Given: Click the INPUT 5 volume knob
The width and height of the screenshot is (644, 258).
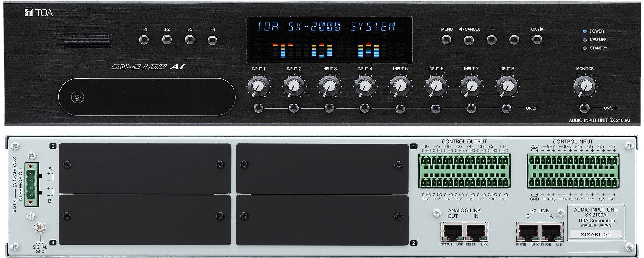Looking at the screenshot, I should (400, 86).
